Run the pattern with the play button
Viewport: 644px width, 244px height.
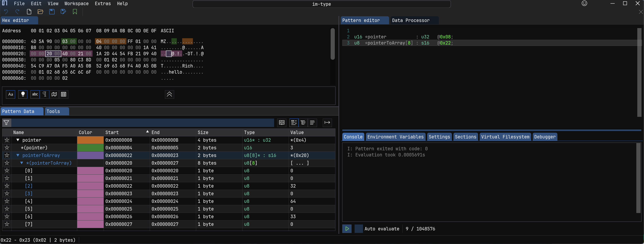pyautogui.click(x=347, y=229)
